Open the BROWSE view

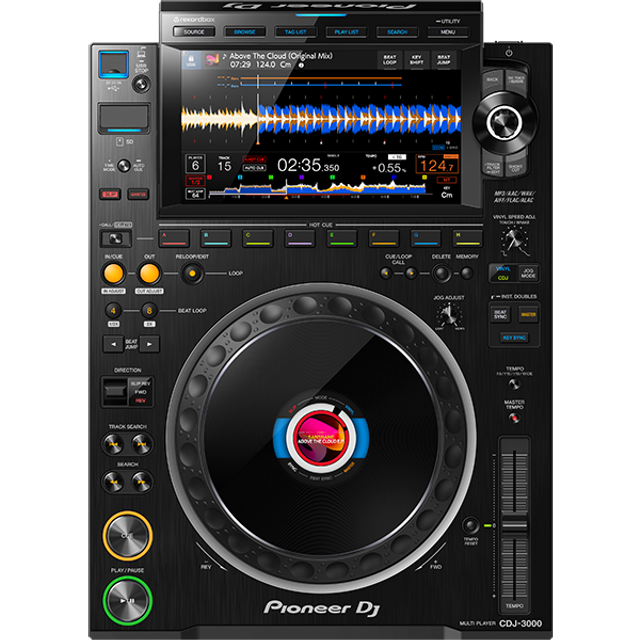pos(245,32)
